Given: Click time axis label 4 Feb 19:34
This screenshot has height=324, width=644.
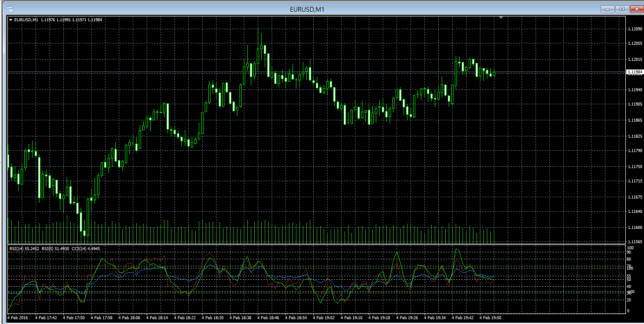Looking at the screenshot, I should (x=435, y=318).
